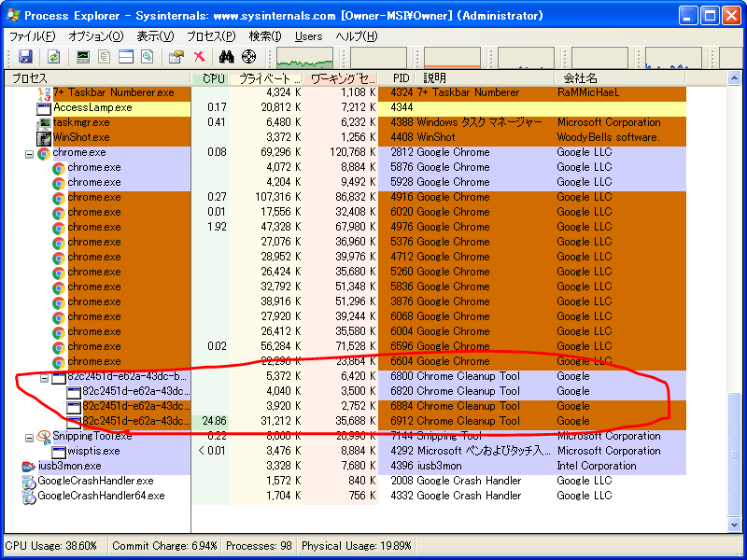Image resolution: width=747 pixels, height=560 pixels.
Task: Click the WoodyBells software. company cell
Action: [609, 137]
